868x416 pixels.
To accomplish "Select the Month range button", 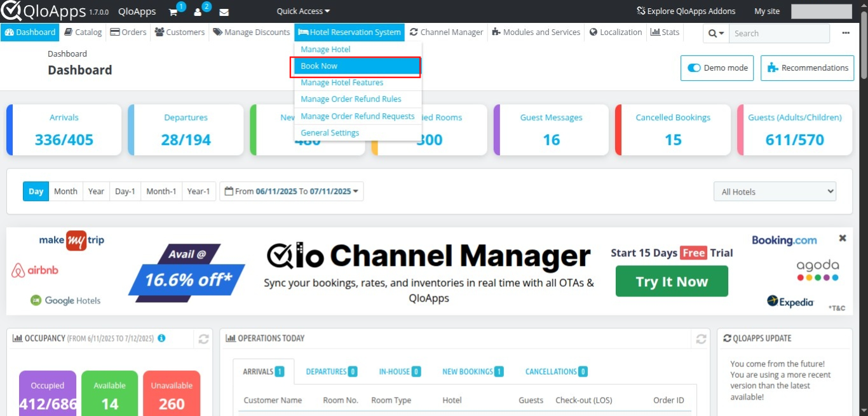I will pos(65,191).
